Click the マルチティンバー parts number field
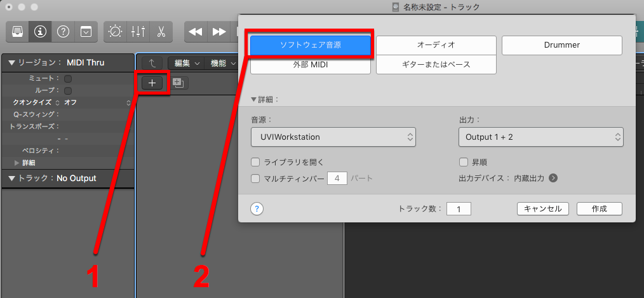This screenshot has width=644, height=298. pos(337,179)
